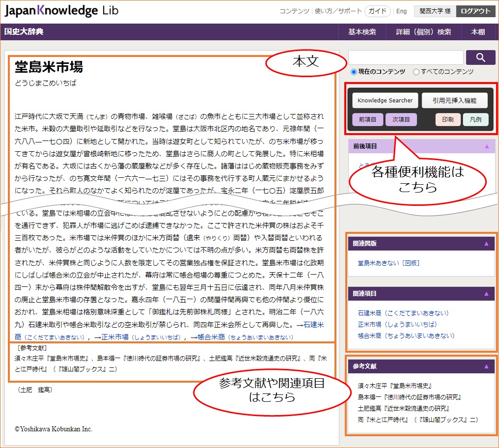The height and width of the screenshot is (448, 499).
Task: Click the magnifying glass search icon
Action: point(480,57)
